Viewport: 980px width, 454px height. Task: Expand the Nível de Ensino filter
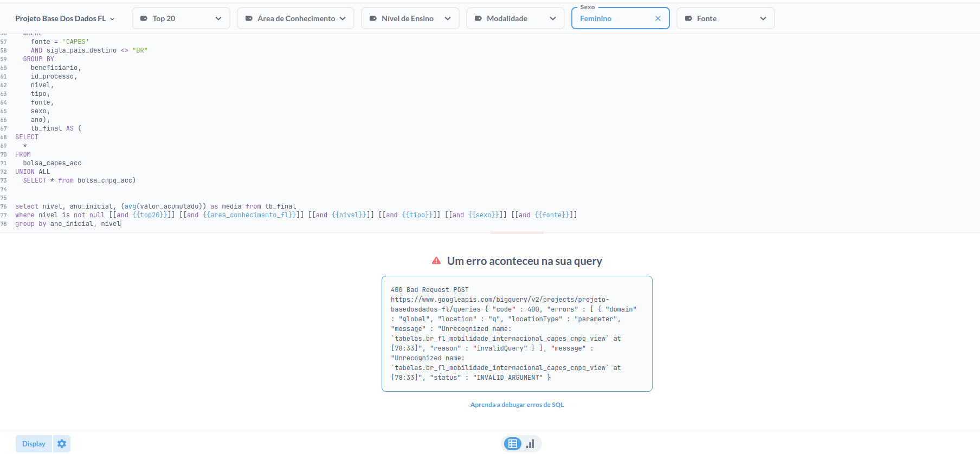click(410, 18)
